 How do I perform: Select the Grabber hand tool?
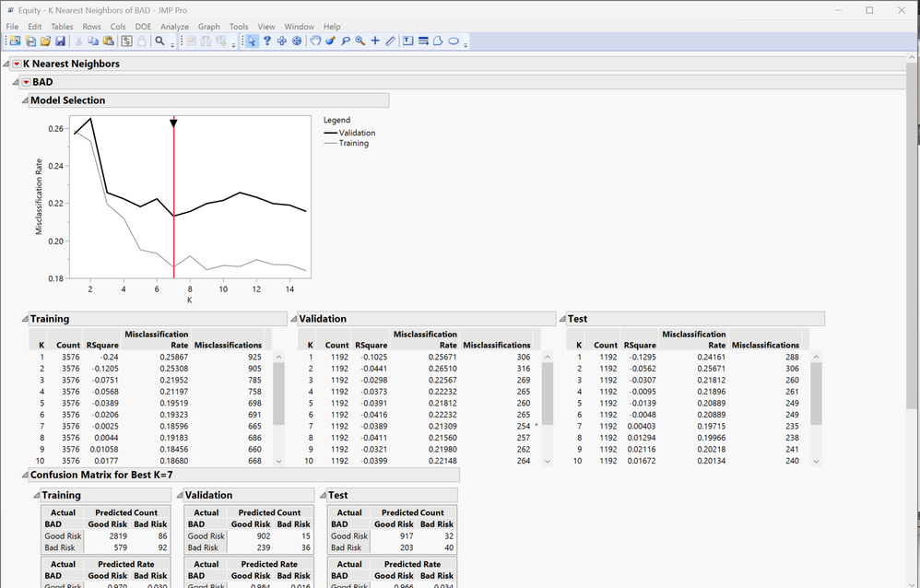coord(315,41)
